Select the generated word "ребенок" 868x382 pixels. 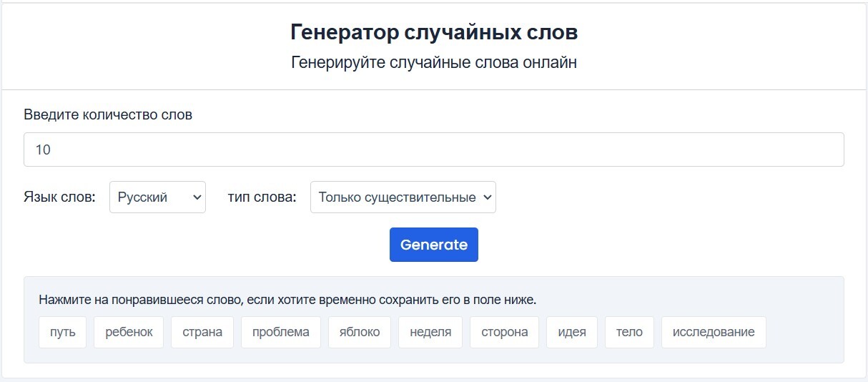coord(129,332)
